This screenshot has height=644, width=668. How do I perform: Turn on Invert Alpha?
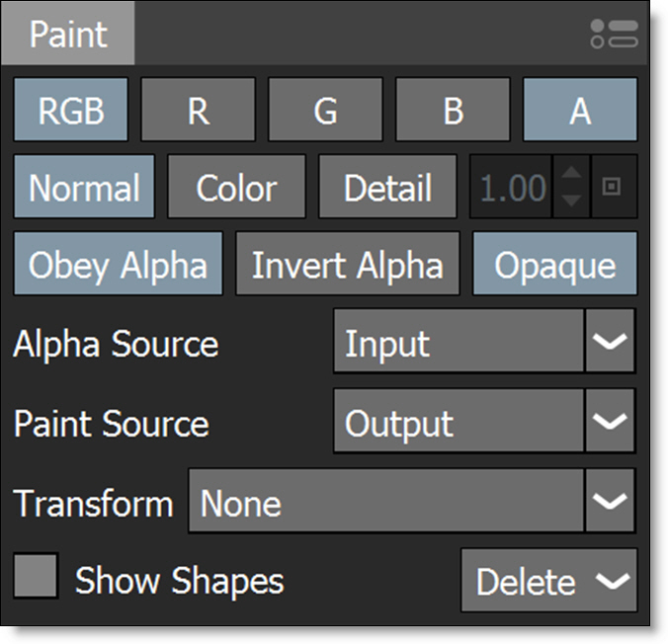(x=347, y=265)
